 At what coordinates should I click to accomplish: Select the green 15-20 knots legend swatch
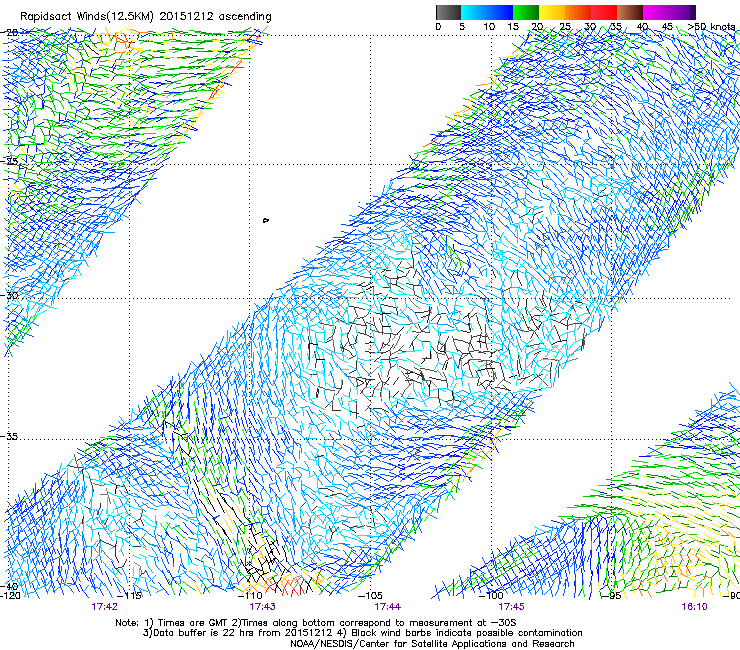[526, 12]
